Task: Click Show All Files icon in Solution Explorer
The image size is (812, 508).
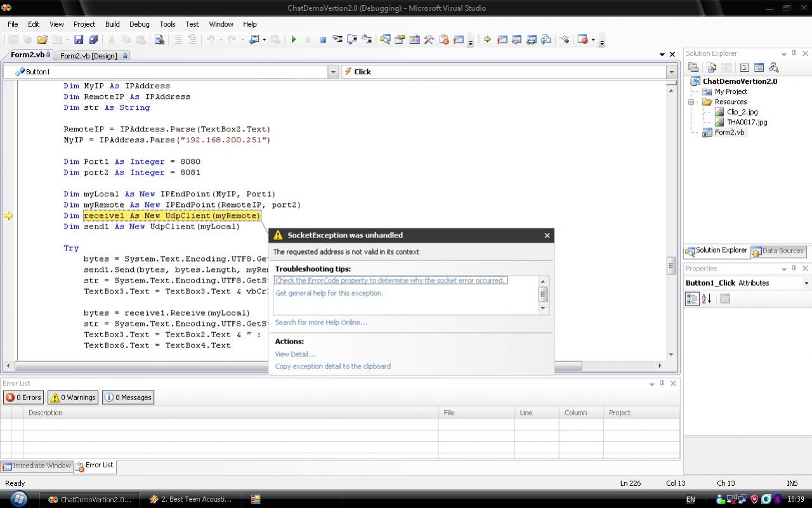Action: [711, 67]
